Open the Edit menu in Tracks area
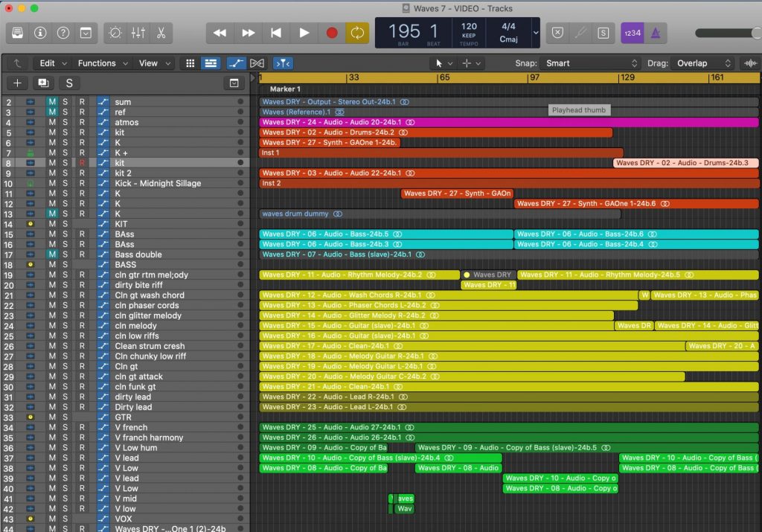The height and width of the screenshot is (532, 762). pyautogui.click(x=53, y=63)
